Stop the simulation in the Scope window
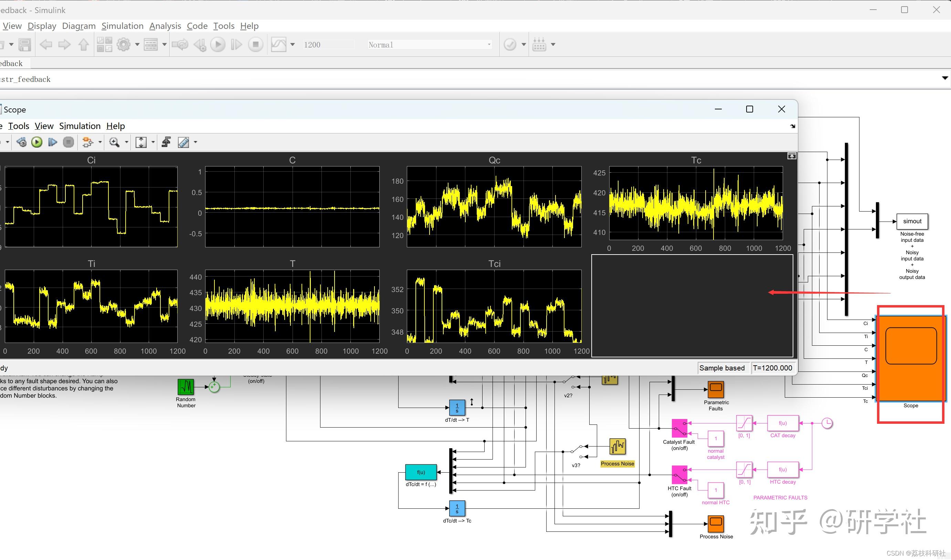 coord(68,142)
